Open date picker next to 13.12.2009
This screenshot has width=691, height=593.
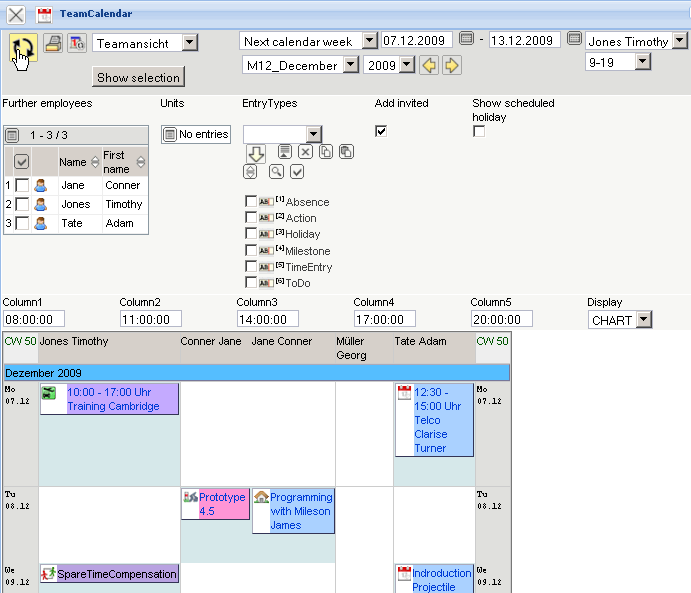(x=574, y=40)
